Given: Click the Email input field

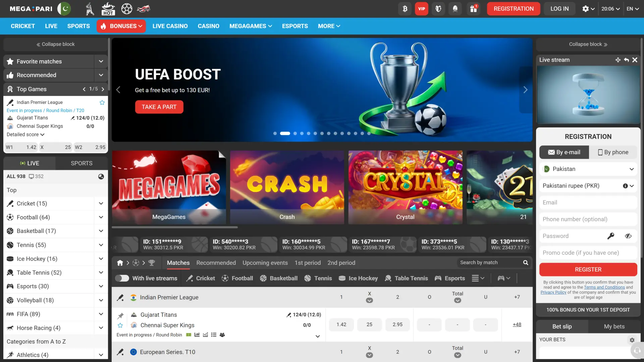Looking at the screenshot, I should 588,202.
